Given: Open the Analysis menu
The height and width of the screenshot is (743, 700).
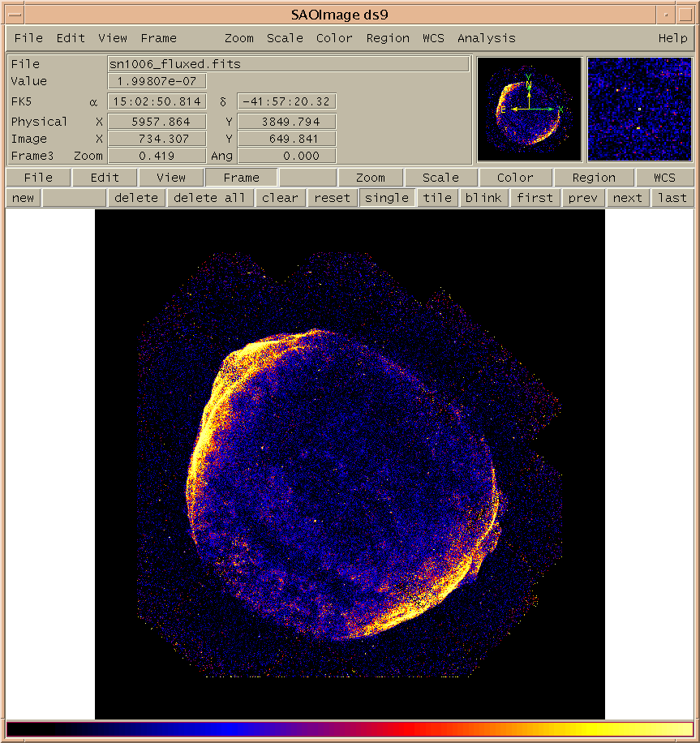Looking at the screenshot, I should [486, 38].
